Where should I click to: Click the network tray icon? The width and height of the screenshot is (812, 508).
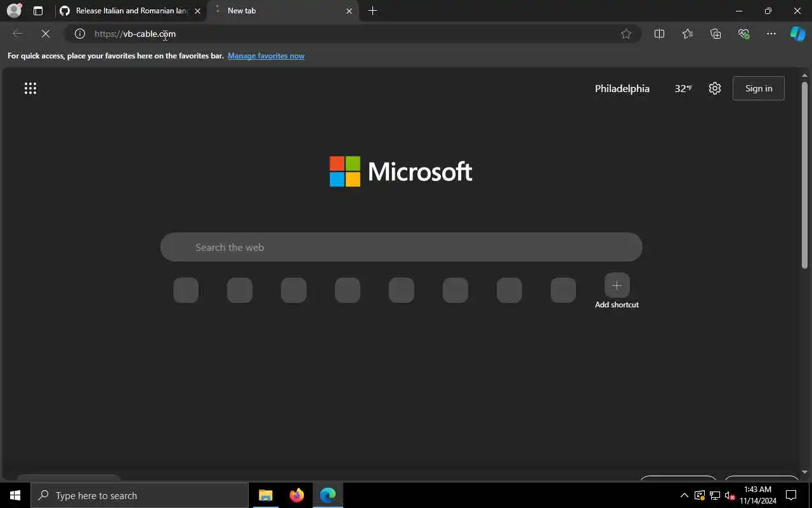click(x=715, y=495)
